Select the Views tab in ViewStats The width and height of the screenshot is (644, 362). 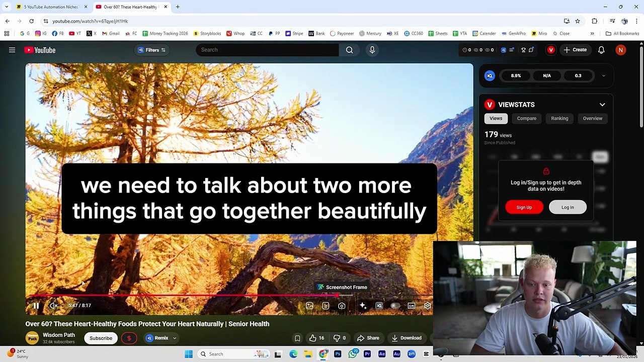496,119
